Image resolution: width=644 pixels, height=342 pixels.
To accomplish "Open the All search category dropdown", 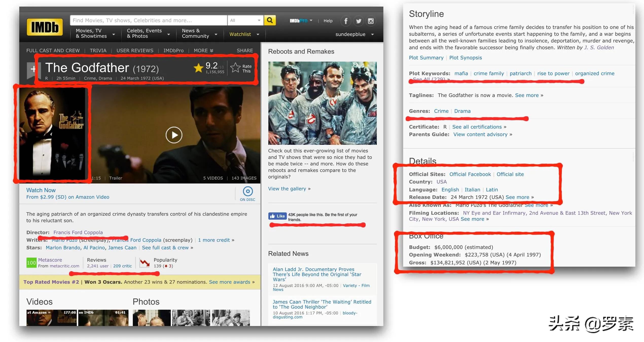I will tap(245, 20).
